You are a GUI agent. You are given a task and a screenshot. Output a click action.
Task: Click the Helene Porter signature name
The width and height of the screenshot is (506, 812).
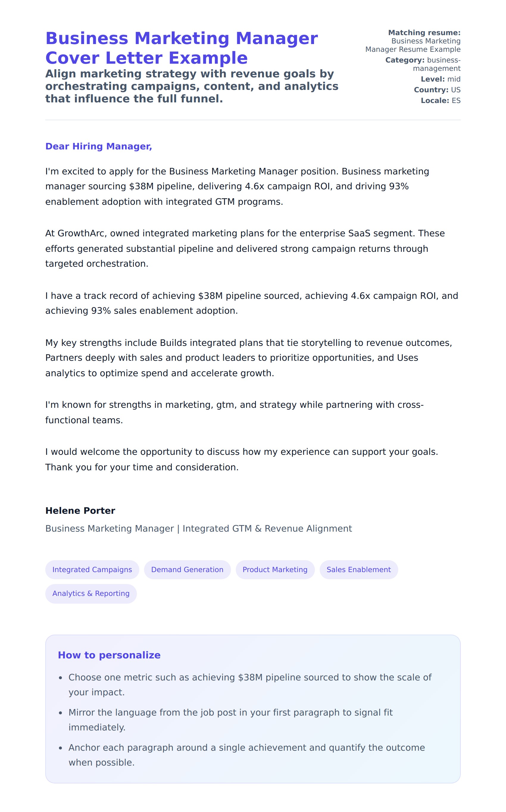(80, 510)
